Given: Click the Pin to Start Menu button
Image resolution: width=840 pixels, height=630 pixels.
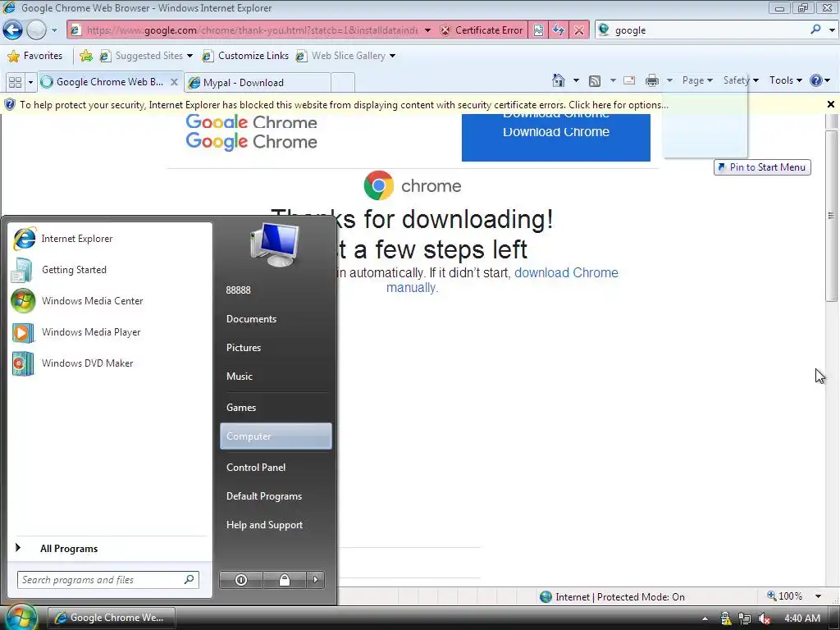Looking at the screenshot, I should coord(762,167).
